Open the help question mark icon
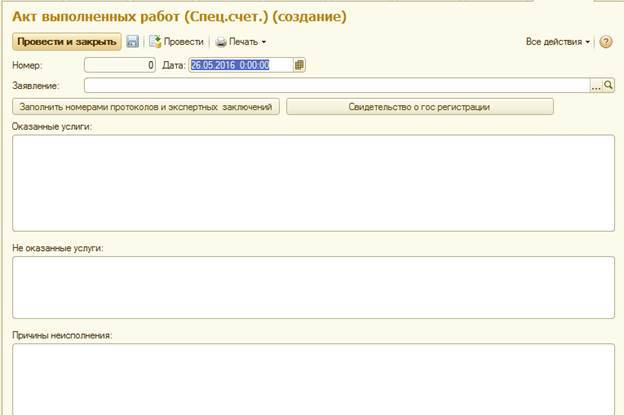 (606, 42)
